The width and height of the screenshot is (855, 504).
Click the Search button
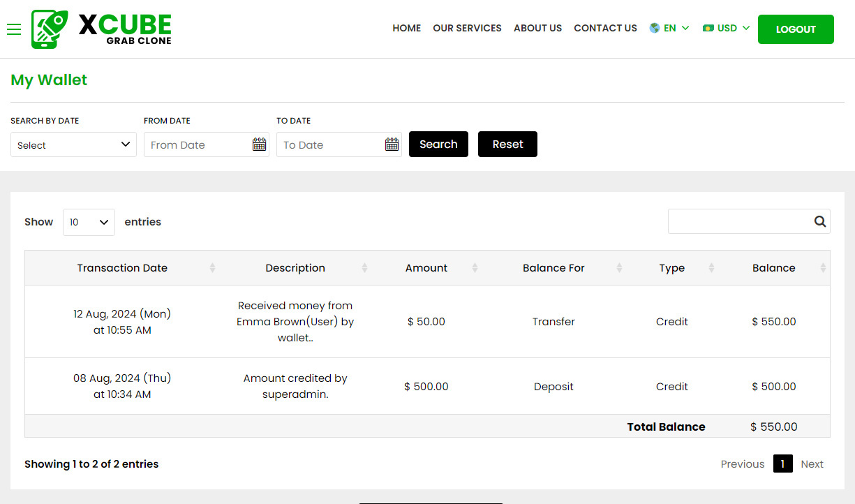pos(438,144)
